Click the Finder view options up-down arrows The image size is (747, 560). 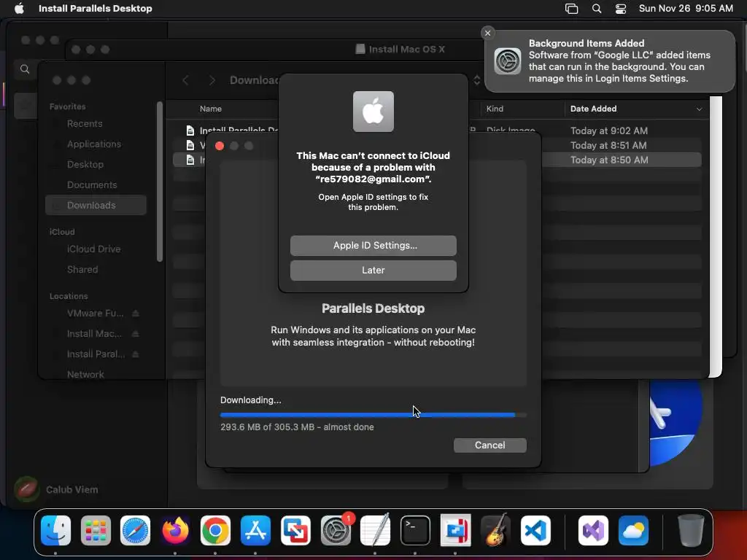point(476,80)
